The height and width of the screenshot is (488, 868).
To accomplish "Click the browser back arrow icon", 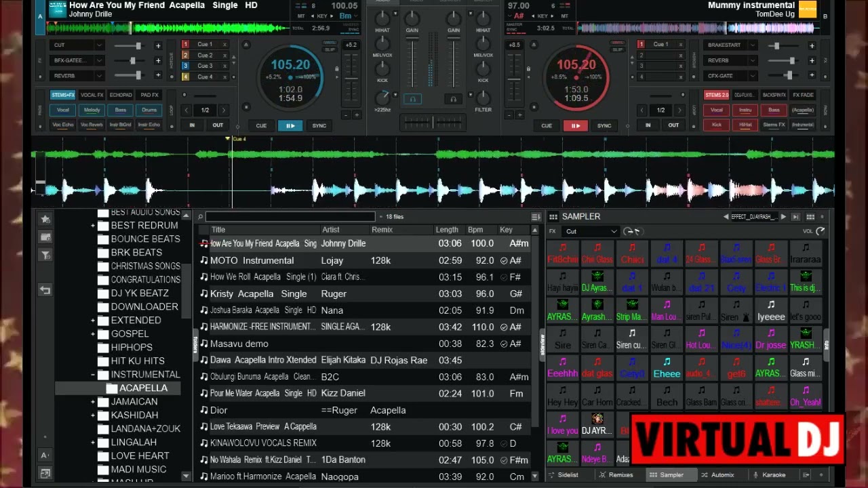I will (45, 290).
